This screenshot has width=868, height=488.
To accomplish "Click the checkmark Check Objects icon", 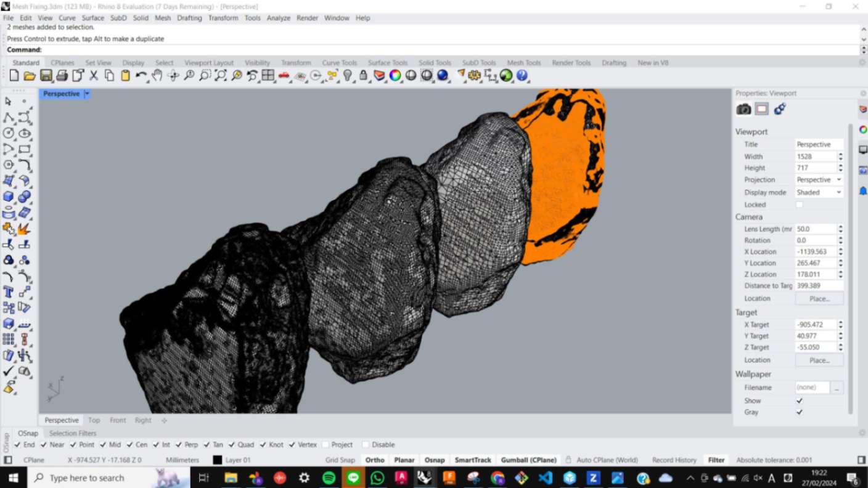I will (x=9, y=372).
